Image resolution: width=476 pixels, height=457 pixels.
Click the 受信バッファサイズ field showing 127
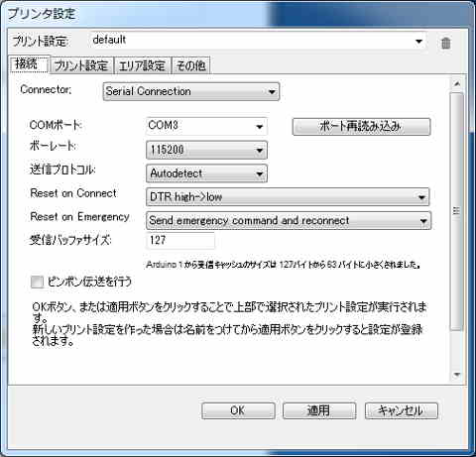pos(180,240)
